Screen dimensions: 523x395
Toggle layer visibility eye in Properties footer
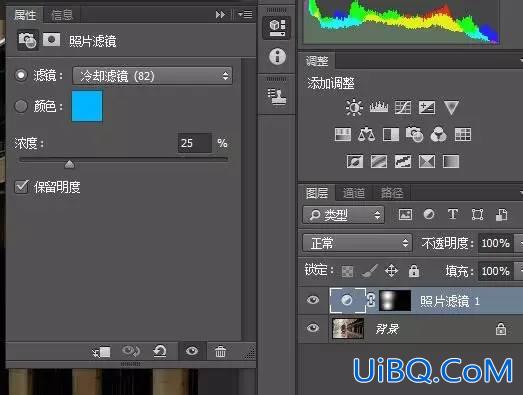(192, 351)
